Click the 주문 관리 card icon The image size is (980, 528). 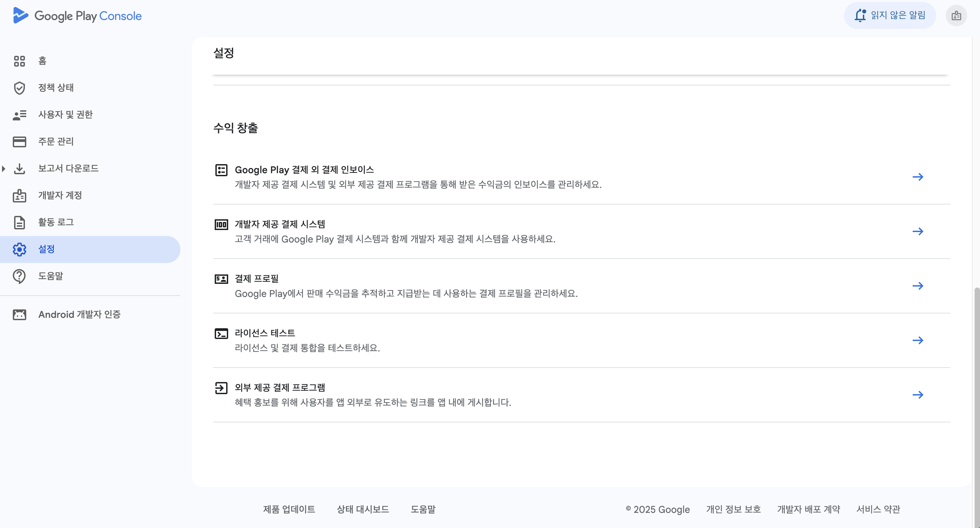pyautogui.click(x=20, y=141)
